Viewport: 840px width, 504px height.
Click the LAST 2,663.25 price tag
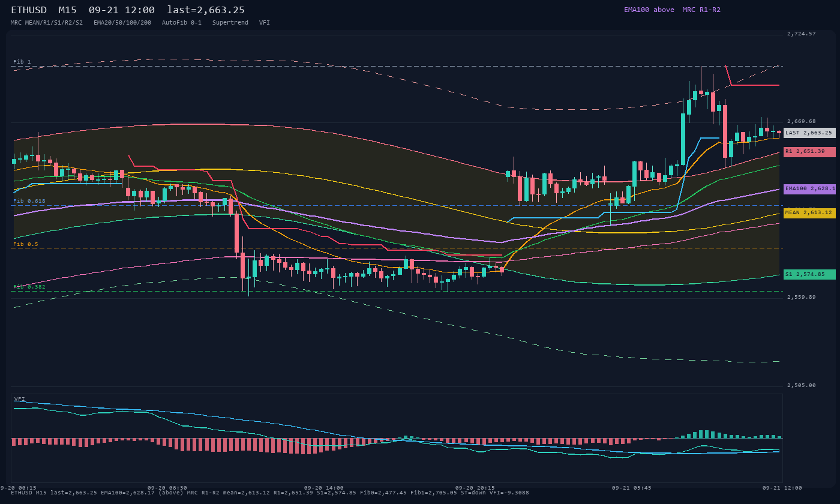coord(809,133)
